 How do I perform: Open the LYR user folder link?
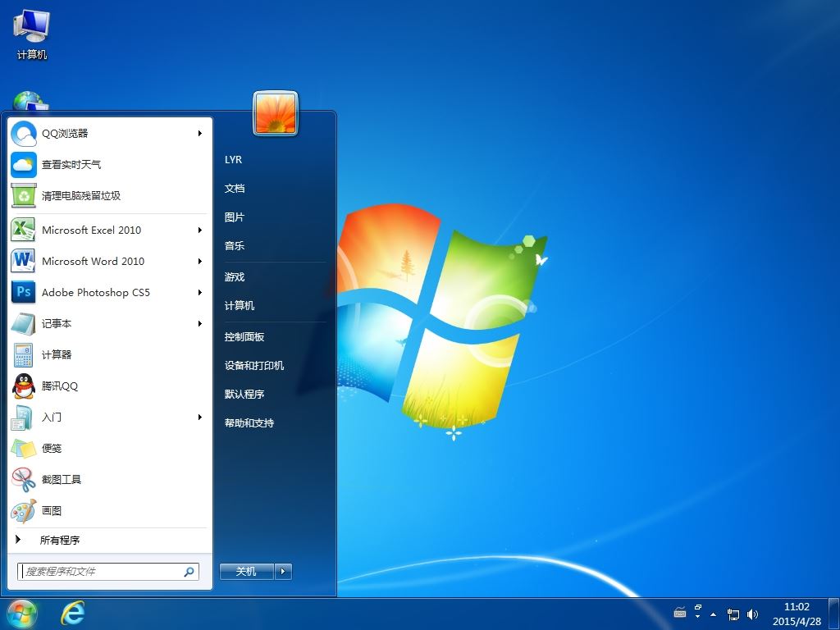tap(234, 160)
